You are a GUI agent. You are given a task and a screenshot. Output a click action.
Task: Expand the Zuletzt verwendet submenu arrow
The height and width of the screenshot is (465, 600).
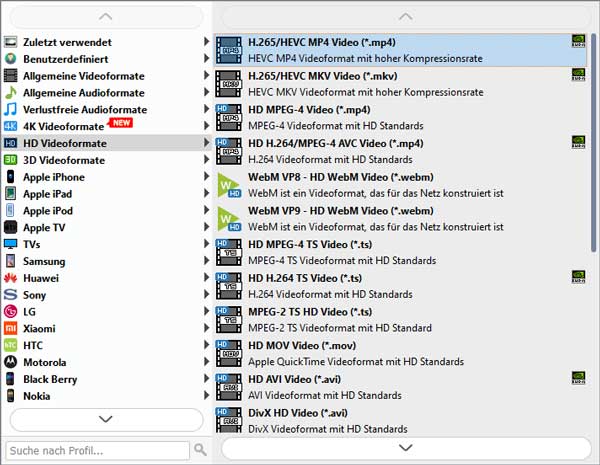(206, 41)
